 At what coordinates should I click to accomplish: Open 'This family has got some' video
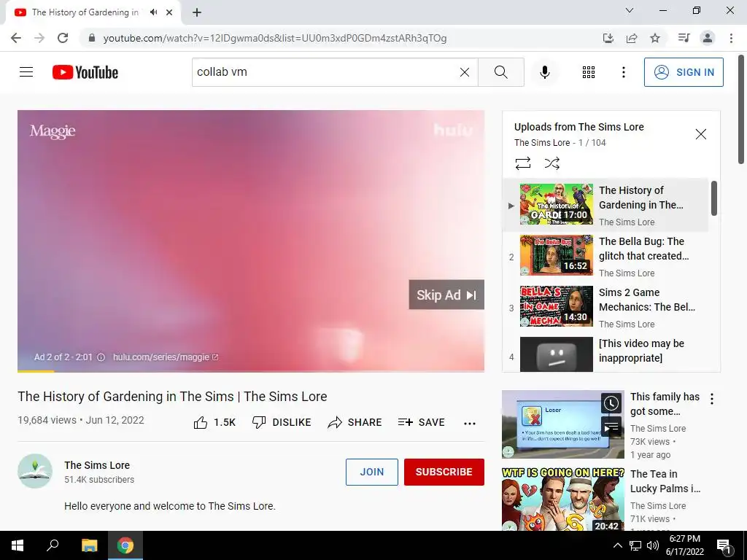pos(665,404)
